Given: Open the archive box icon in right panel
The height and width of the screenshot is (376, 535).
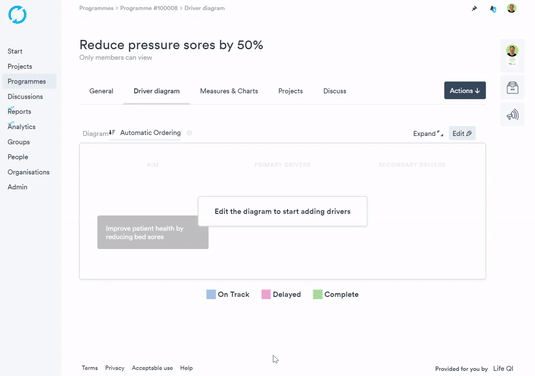Looking at the screenshot, I should point(512,88).
